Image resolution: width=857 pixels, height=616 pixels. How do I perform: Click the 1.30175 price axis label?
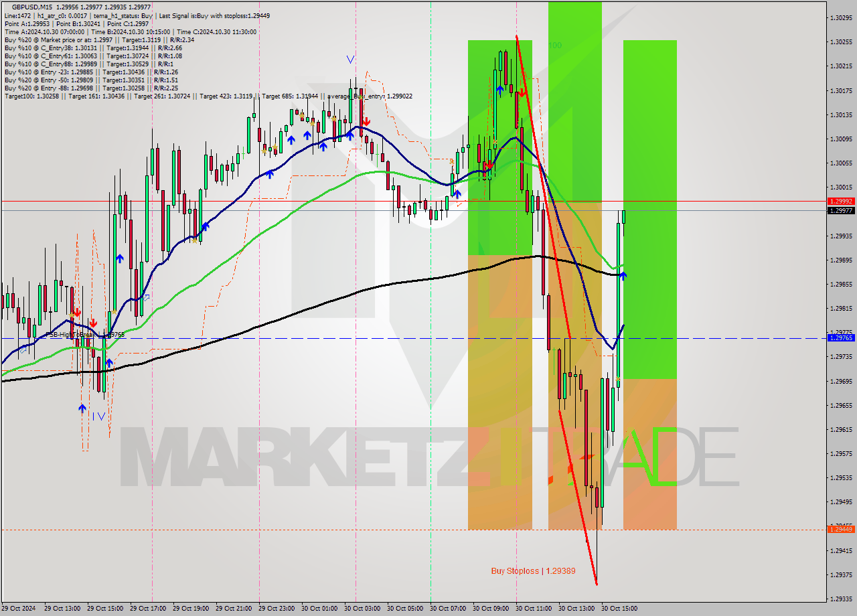coord(841,90)
